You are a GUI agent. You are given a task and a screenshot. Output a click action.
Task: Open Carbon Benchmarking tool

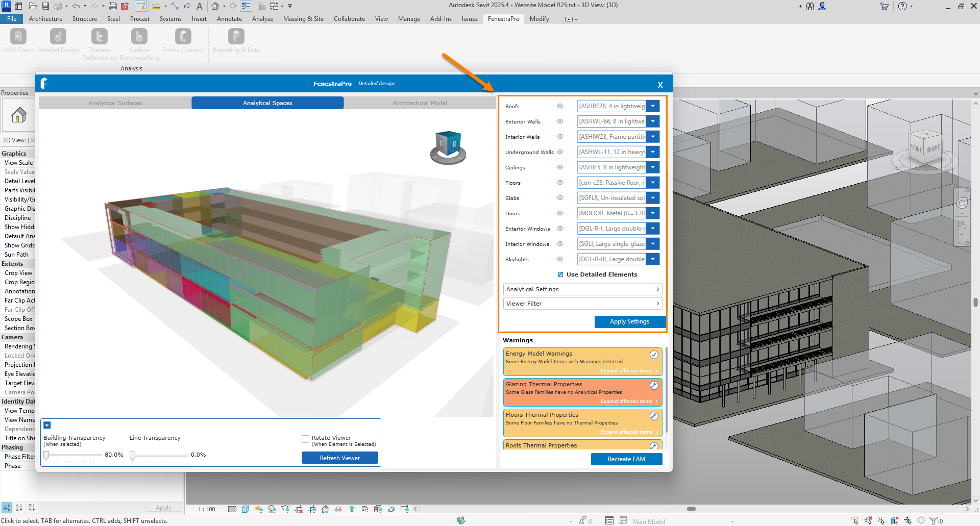pos(139,37)
